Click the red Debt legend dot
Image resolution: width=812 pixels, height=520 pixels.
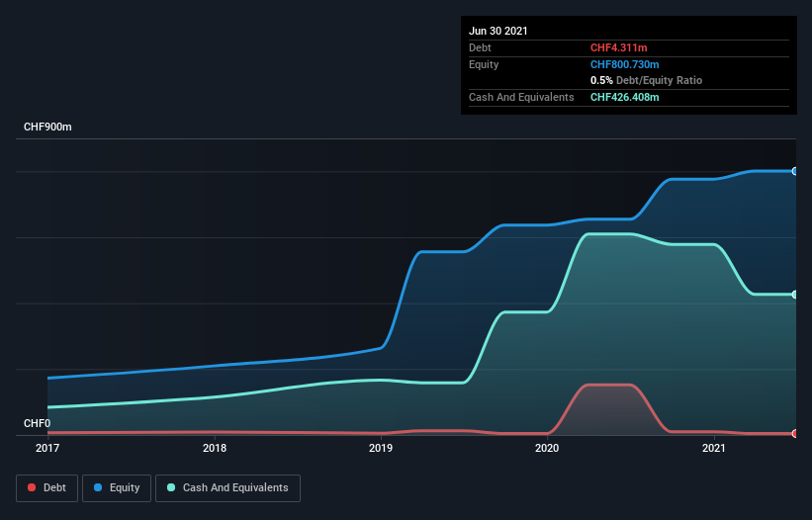pos(32,487)
